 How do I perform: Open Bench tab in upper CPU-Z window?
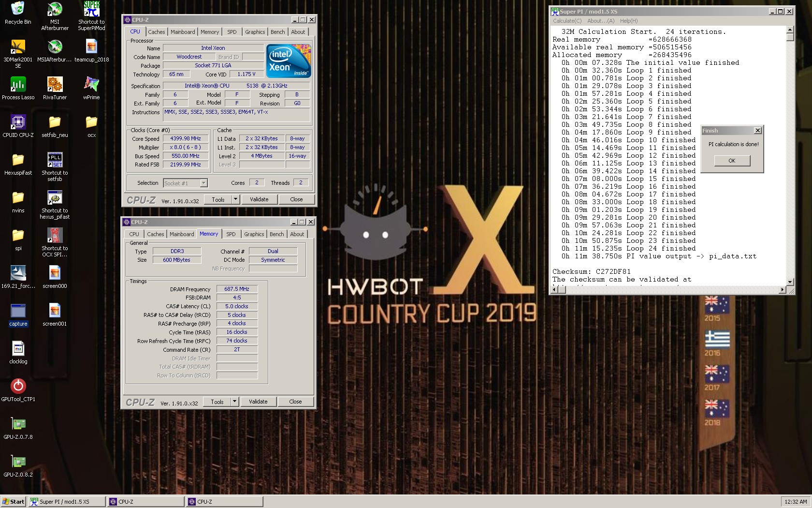pyautogui.click(x=277, y=32)
